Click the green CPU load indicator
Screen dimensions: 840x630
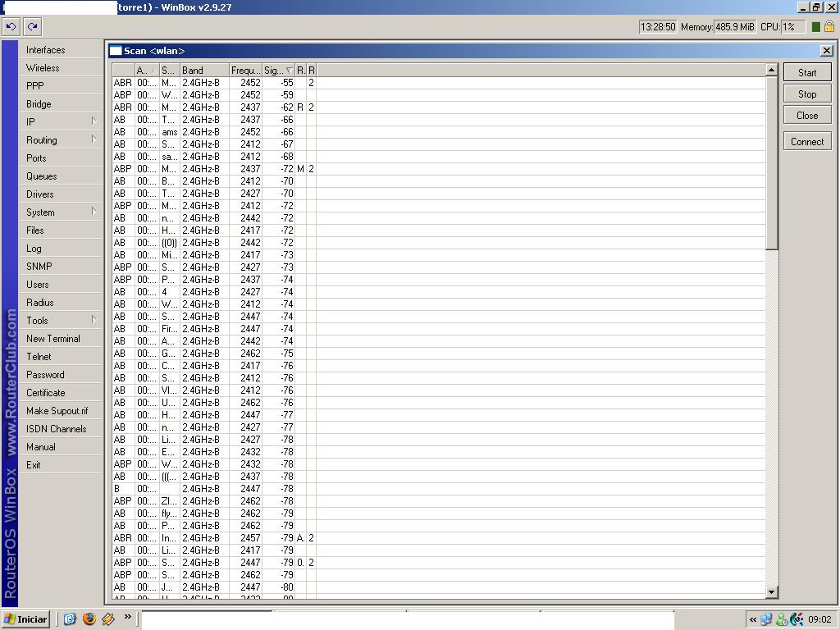tap(816, 27)
